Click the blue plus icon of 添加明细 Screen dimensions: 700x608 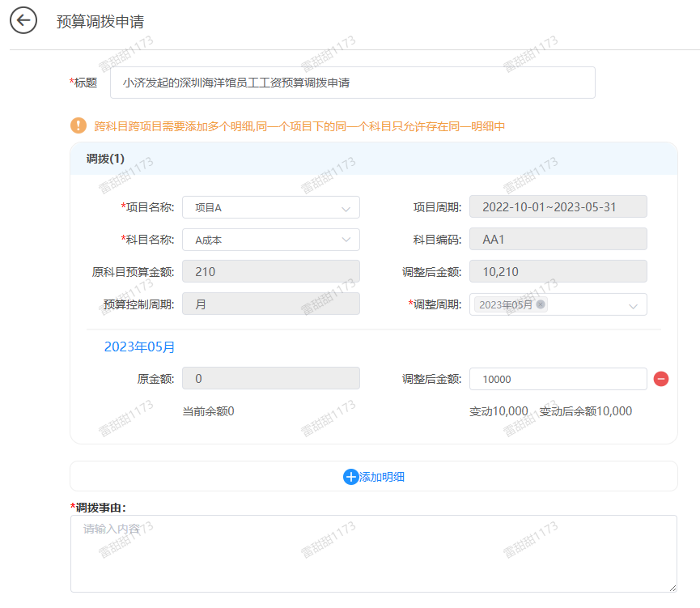(350, 477)
